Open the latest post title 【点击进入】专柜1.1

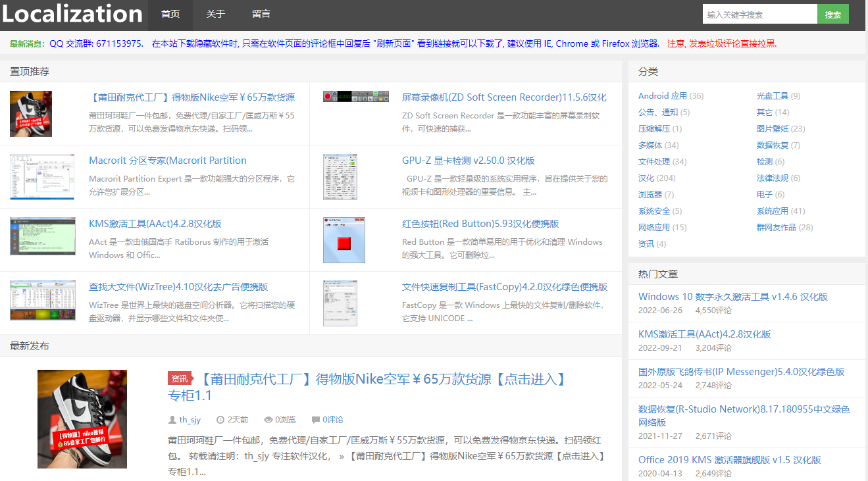pos(367,387)
